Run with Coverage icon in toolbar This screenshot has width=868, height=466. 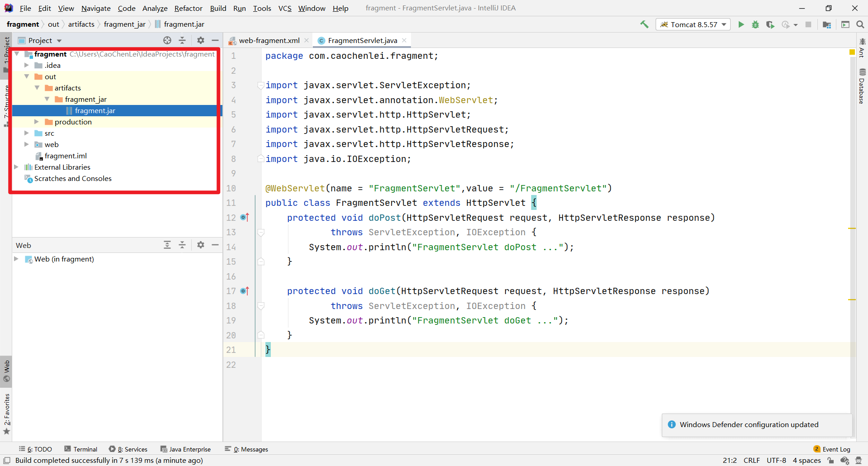coord(770,24)
